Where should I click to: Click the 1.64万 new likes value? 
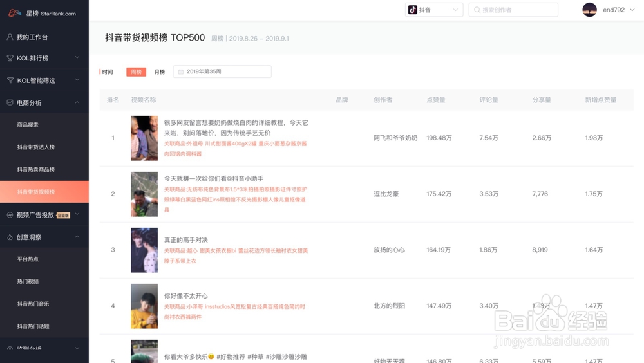(x=594, y=250)
